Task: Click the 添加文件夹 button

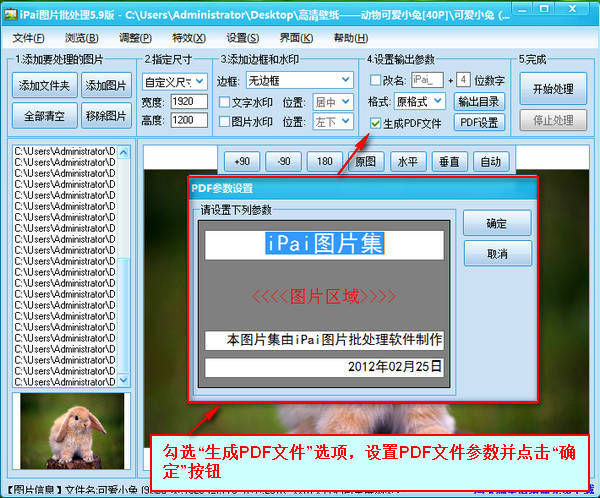Action: [x=44, y=85]
